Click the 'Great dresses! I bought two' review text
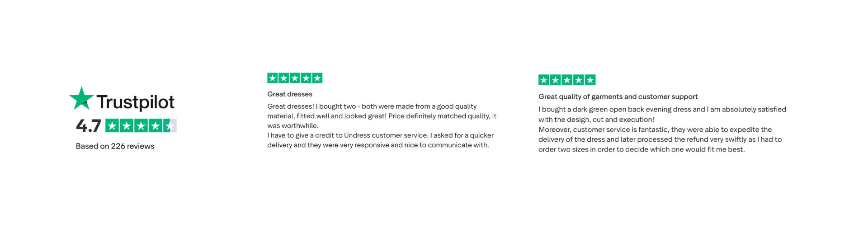This screenshot has width=868, height=231. pyautogui.click(x=382, y=116)
